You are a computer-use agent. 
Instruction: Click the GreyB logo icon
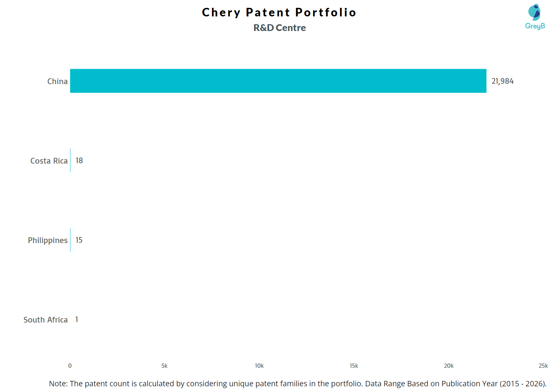534,16
